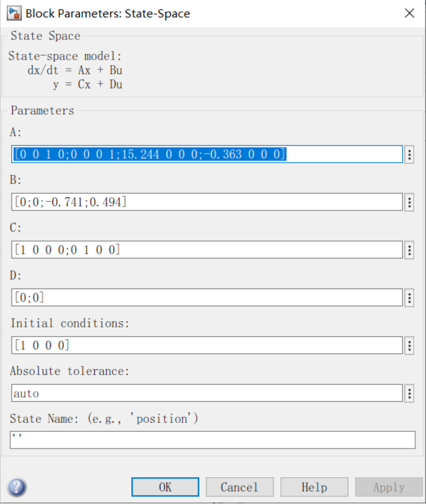Open the three-dot menu beside B field

409,202
